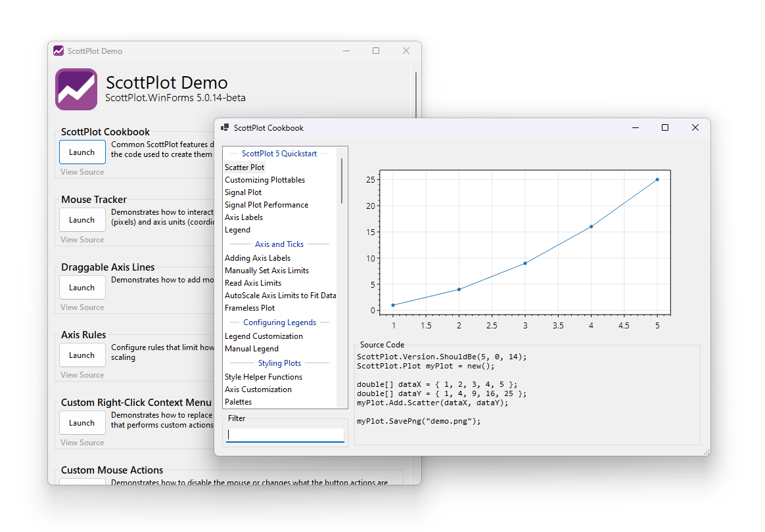Launch the Mouse Tracker demo

tap(82, 220)
